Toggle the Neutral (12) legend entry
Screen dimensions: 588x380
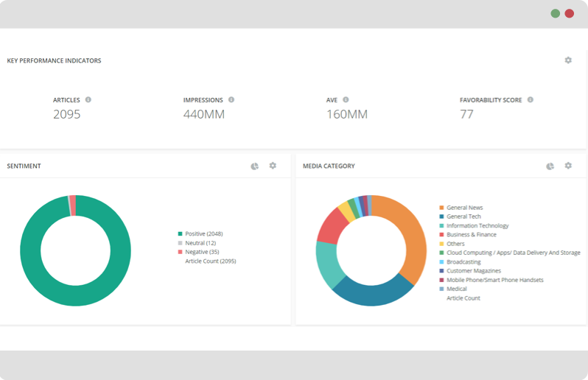point(200,243)
